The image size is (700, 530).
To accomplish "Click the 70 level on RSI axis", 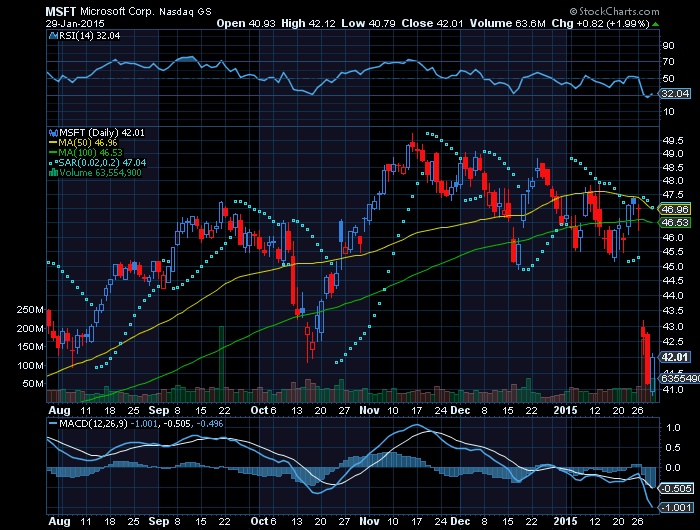I will [x=668, y=62].
